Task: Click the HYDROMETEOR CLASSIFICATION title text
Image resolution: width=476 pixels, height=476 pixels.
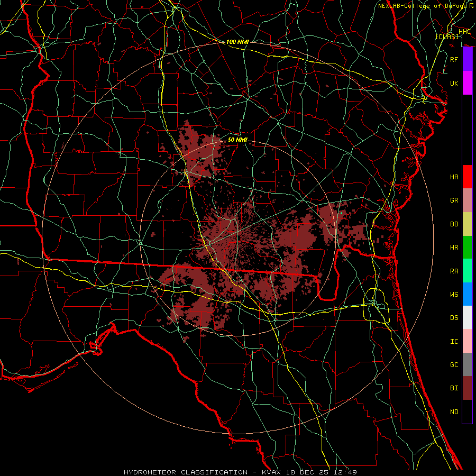Action: point(186,472)
